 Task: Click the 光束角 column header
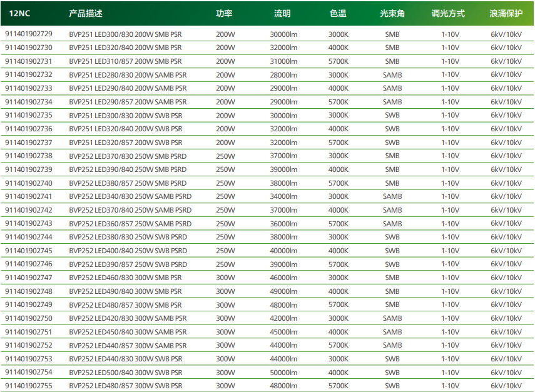click(x=392, y=13)
